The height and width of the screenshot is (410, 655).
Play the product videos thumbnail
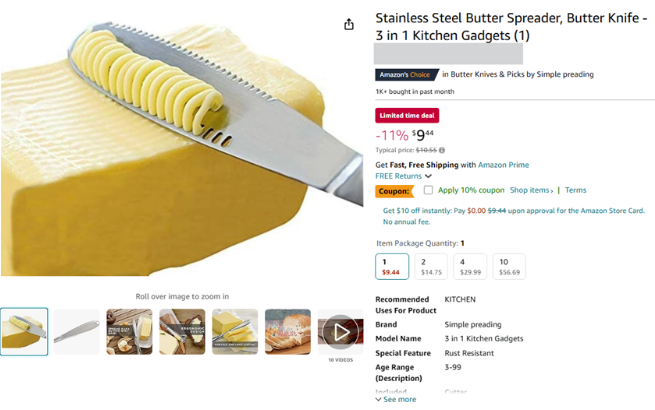click(341, 331)
